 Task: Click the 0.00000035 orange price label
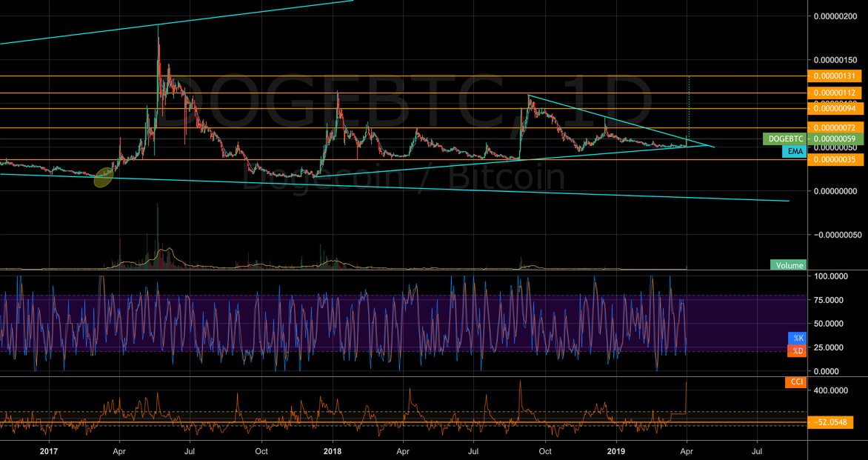(x=835, y=160)
